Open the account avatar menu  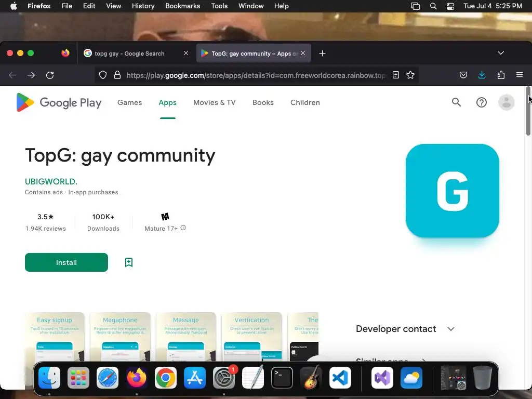point(506,102)
